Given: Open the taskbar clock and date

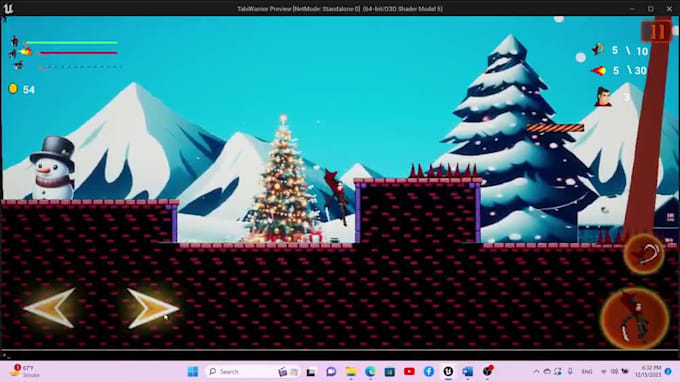Looking at the screenshot, I should pos(648,371).
